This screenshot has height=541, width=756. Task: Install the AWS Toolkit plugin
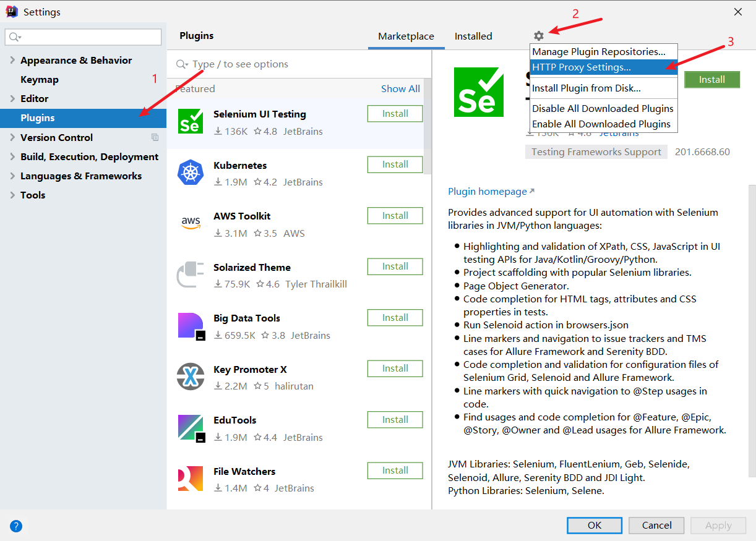[x=395, y=216]
